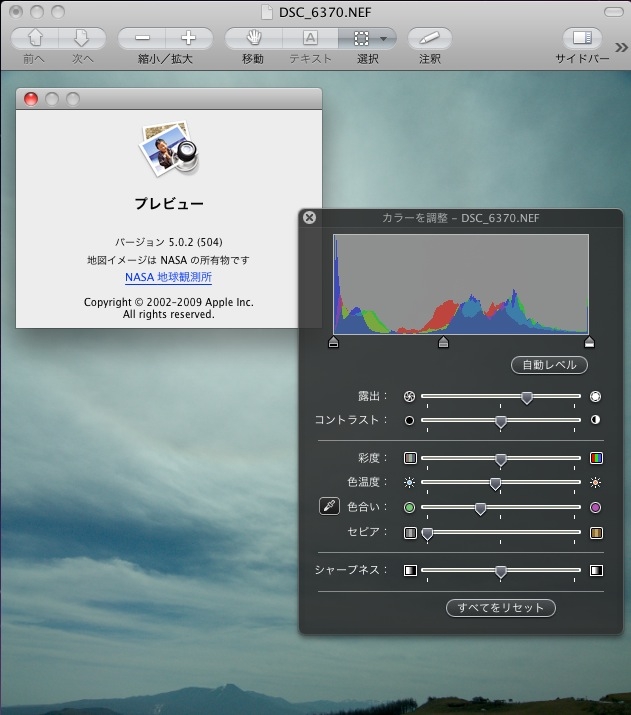Click the DSC_6370.NEF document proxy icon
Image resolution: width=631 pixels, height=715 pixels.
point(267,12)
